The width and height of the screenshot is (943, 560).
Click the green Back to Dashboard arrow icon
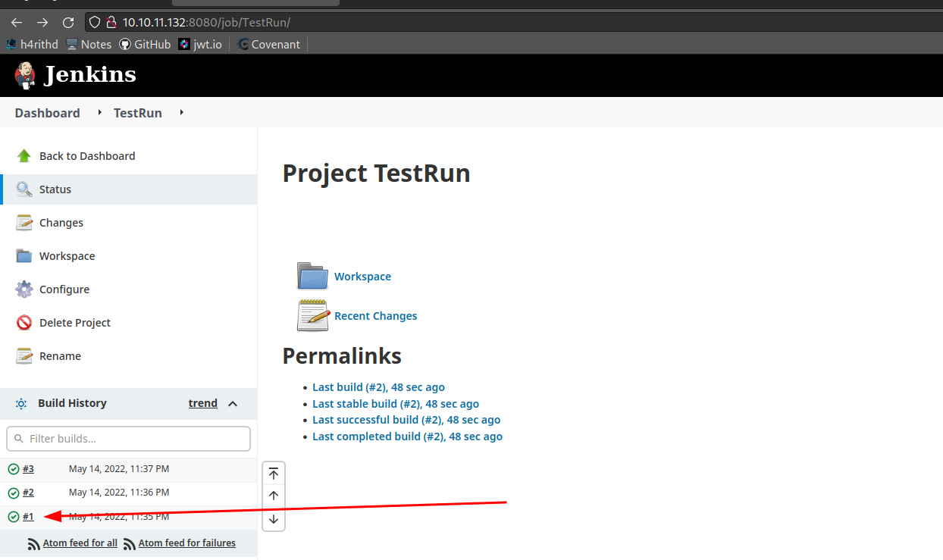tap(24, 156)
